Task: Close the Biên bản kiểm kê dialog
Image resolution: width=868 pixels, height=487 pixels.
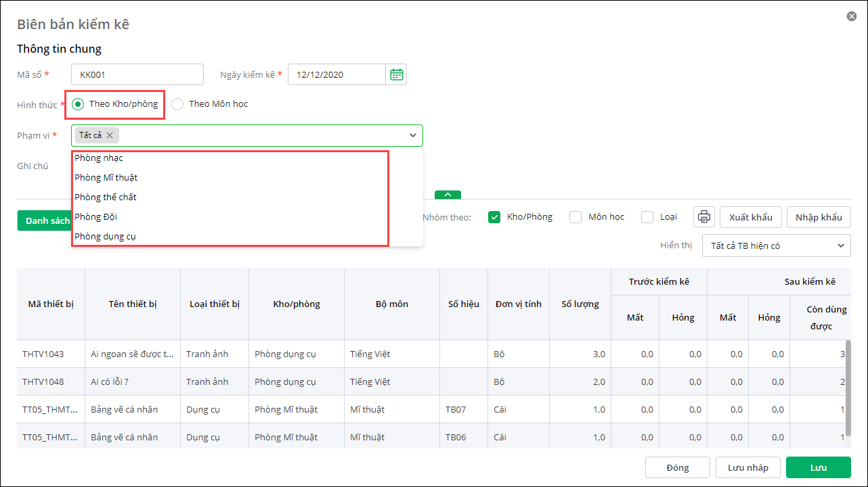Action: point(852,16)
